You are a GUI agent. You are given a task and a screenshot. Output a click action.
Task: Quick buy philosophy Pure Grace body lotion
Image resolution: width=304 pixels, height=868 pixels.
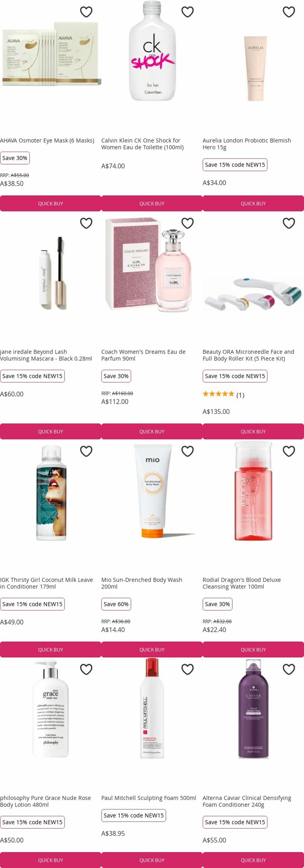tap(51, 860)
